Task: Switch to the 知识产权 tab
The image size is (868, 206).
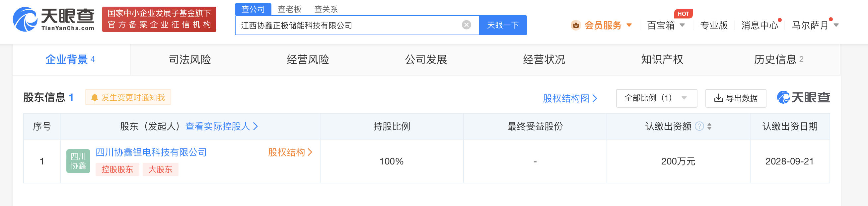Action: point(662,60)
